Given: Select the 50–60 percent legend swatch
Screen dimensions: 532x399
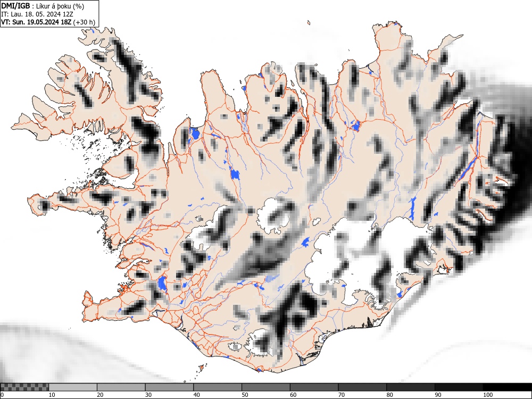Looking at the screenshot, I should click(265, 387).
